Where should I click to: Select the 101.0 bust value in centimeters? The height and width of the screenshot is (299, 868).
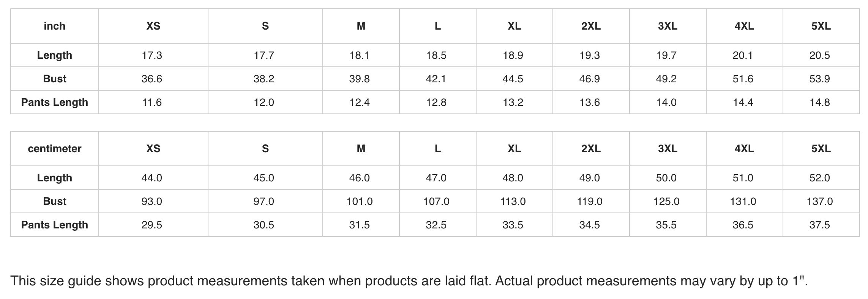point(359,201)
